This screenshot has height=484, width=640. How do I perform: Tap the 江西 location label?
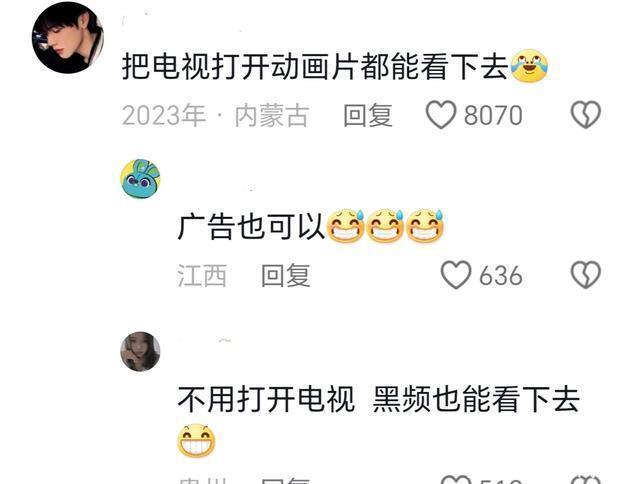point(202,275)
